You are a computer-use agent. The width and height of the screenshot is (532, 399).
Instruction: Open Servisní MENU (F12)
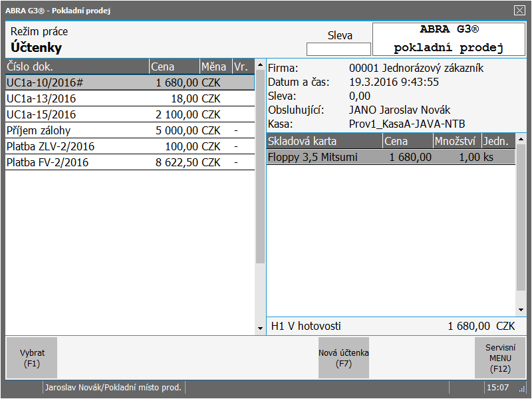tap(500, 358)
